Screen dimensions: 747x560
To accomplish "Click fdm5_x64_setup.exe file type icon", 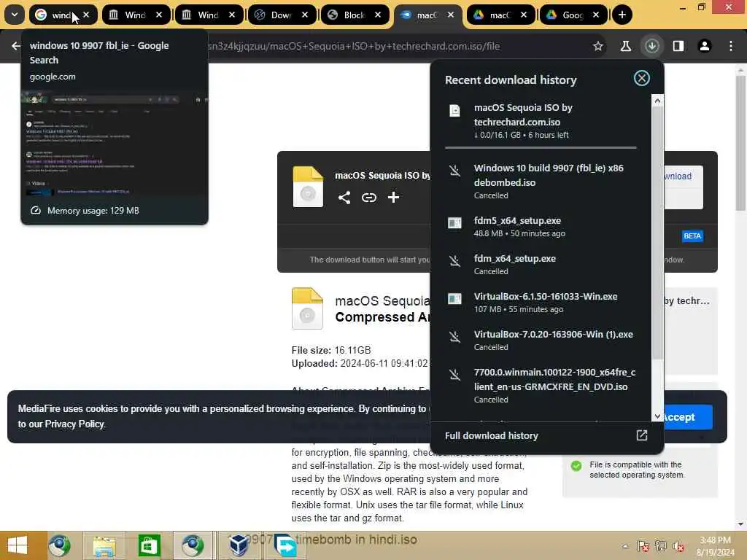I will click(x=455, y=222).
